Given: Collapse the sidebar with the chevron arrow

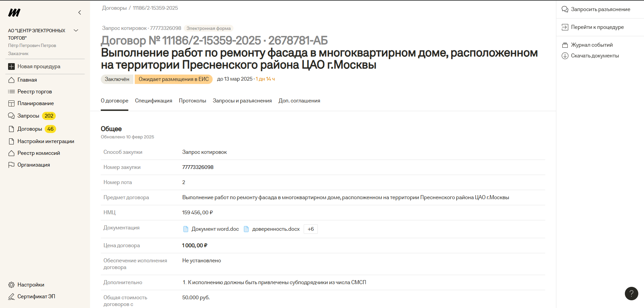Looking at the screenshot, I should [80, 13].
